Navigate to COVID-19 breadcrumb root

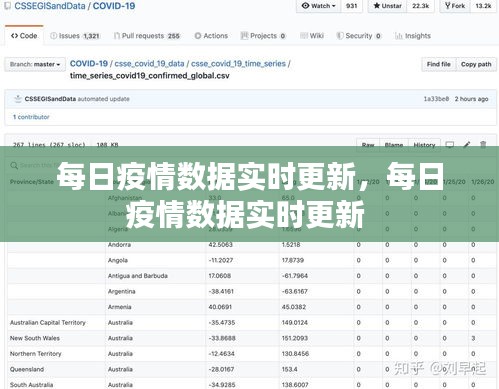point(89,64)
